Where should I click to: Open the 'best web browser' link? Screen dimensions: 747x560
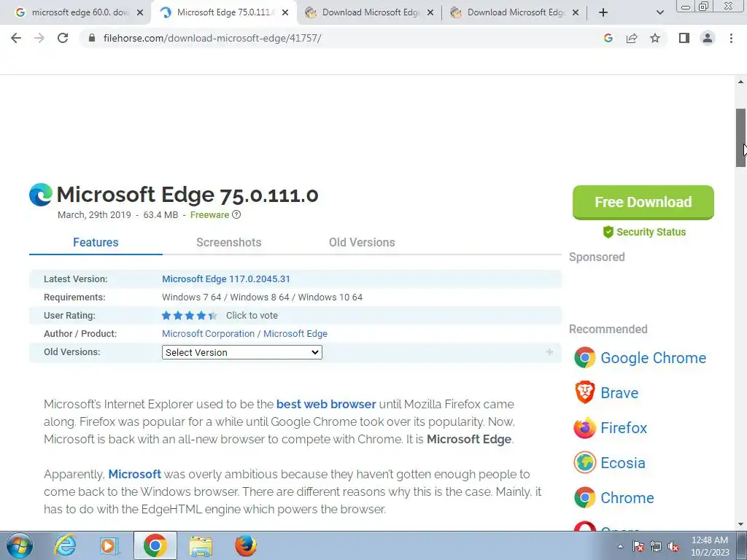326,404
